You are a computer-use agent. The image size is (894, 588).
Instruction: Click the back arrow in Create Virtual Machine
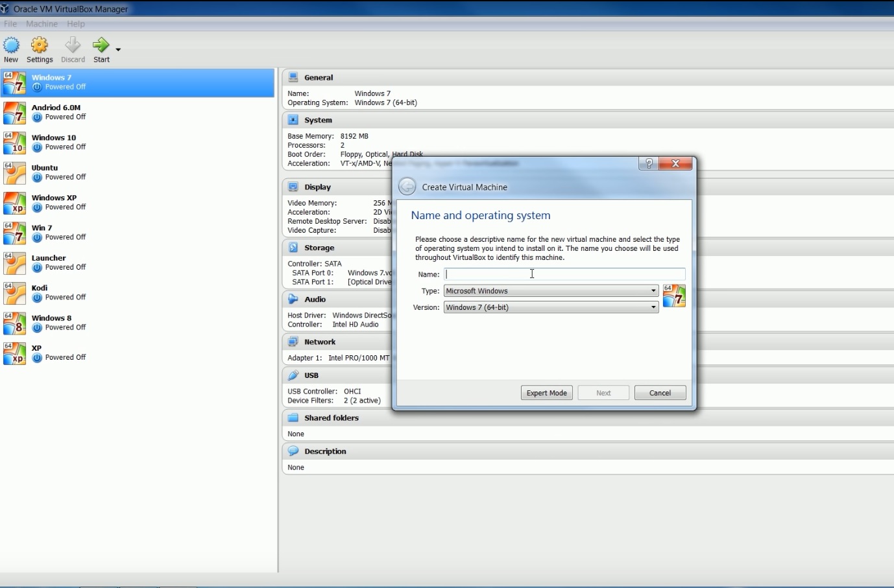point(407,187)
